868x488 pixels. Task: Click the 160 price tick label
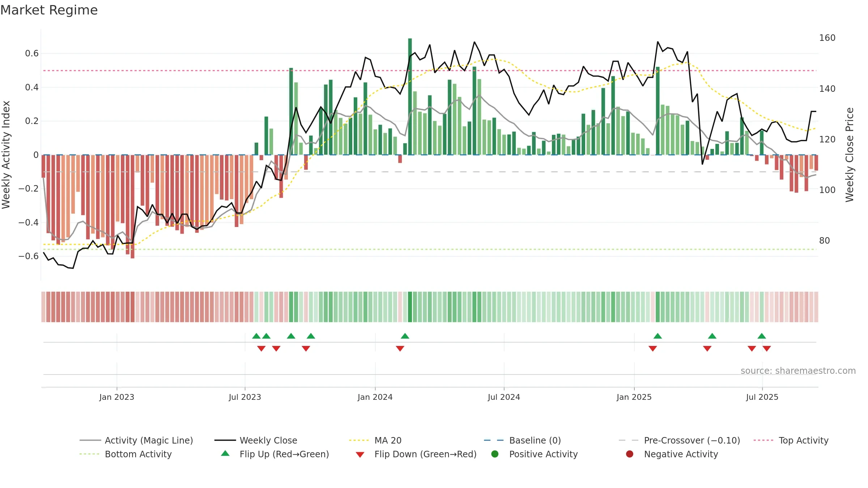[827, 38]
